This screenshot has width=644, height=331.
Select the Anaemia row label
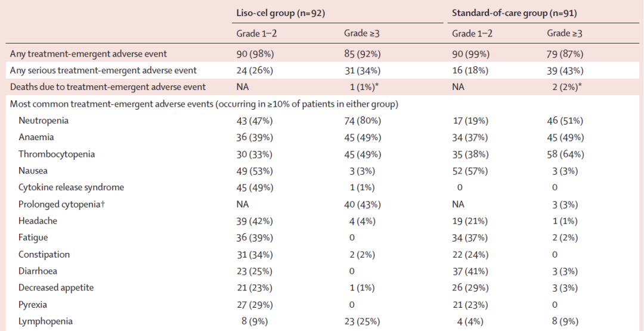point(36,137)
